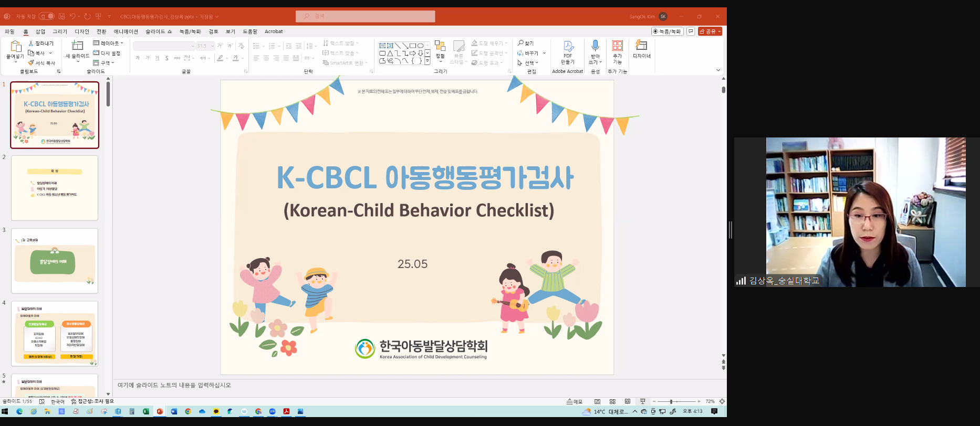The height and width of the screenshot is (426, 980).
Task: Select the triangle shape in shapes gallery
Action: (390, 53)
